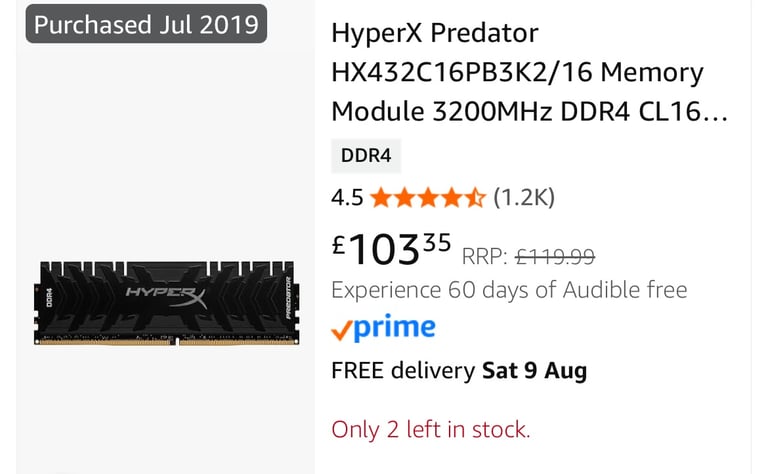
Task: Open the RAM module product image
Action: [x=167, y=303]
